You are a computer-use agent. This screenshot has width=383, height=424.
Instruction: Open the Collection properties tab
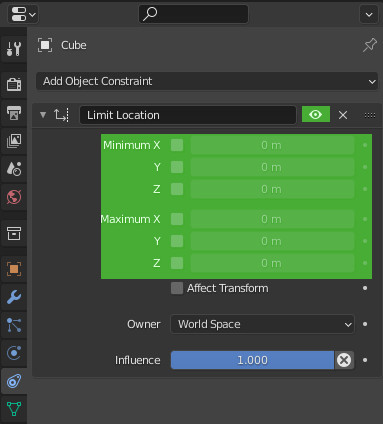[14, 233]
